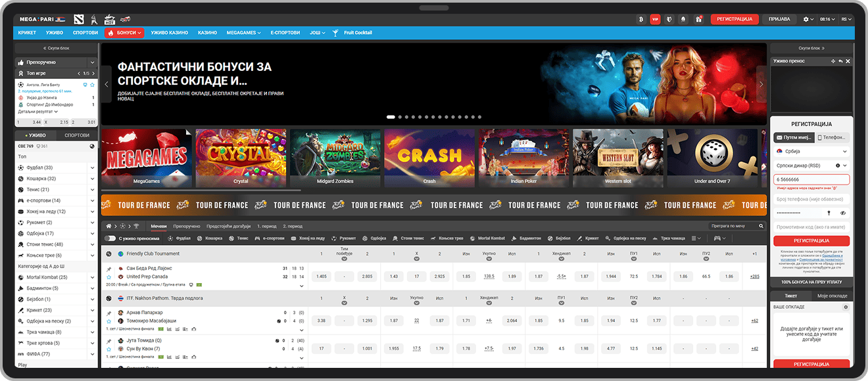Toggle the С уживо преносима switch
The width and height of the screenshot is (868, 381).
tap(110, 238)
